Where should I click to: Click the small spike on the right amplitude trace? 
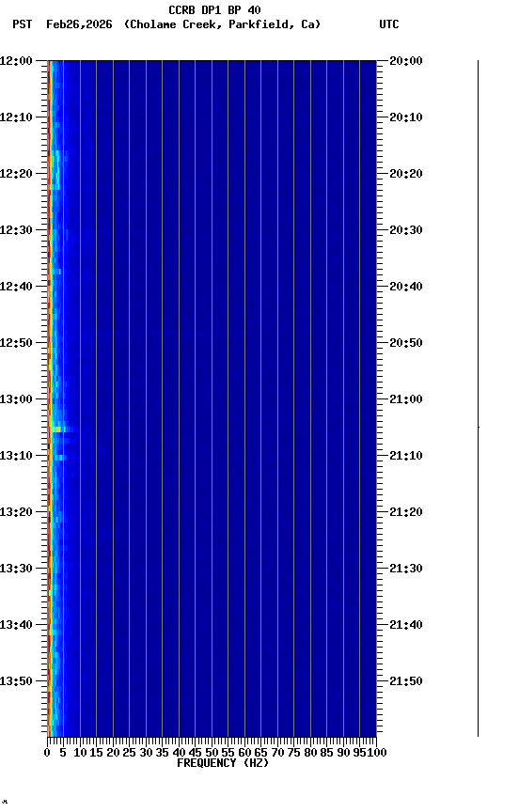[478, 428]
